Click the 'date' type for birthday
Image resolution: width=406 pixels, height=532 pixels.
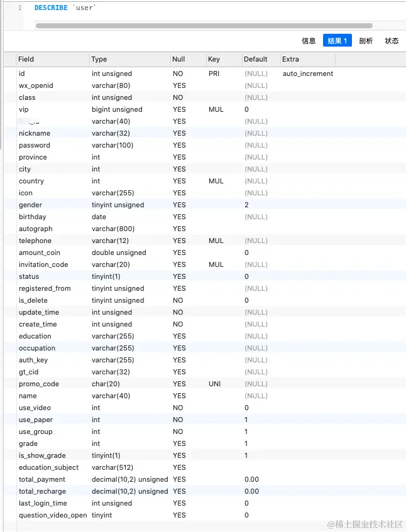[x=99, y=217]
